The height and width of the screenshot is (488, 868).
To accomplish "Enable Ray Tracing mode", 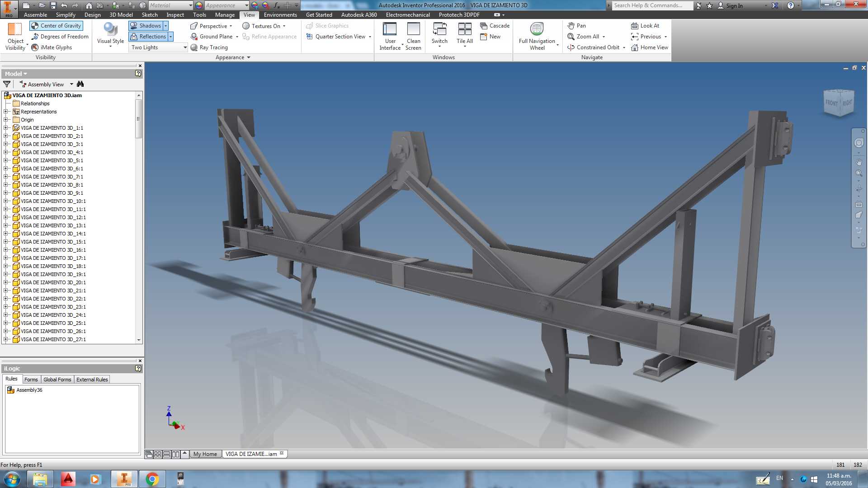I will click(x=209, y=47).
